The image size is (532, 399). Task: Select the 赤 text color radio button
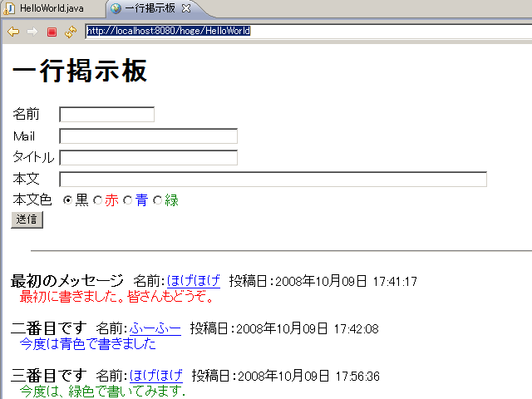click(98, 200)
